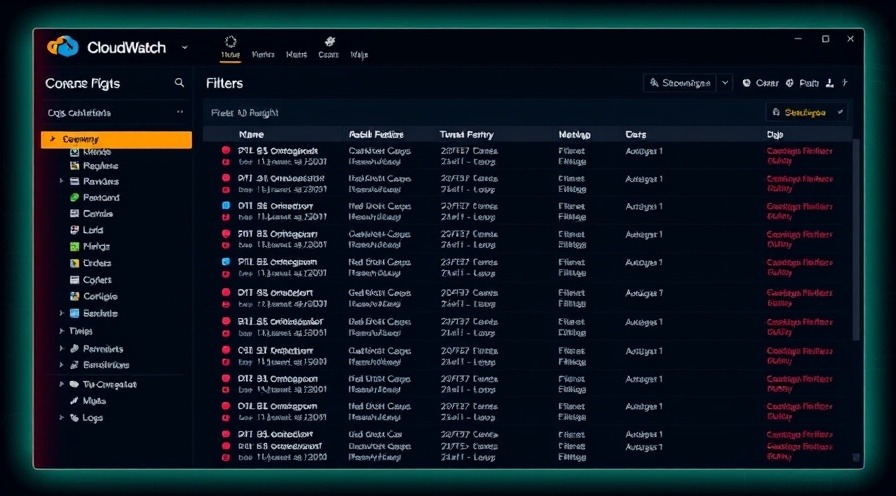
Task: Click the green square sidebar icon
Action: (x=74, y=247)
